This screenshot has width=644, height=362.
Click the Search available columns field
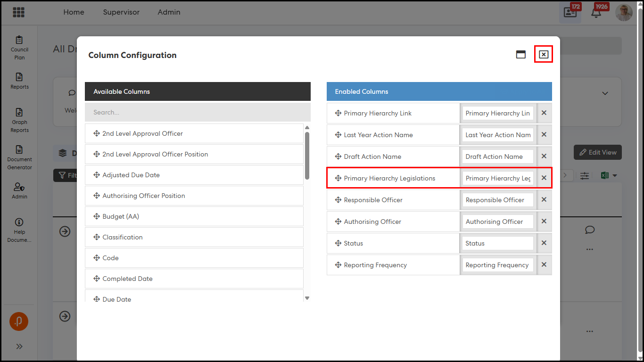click(197, 113)
